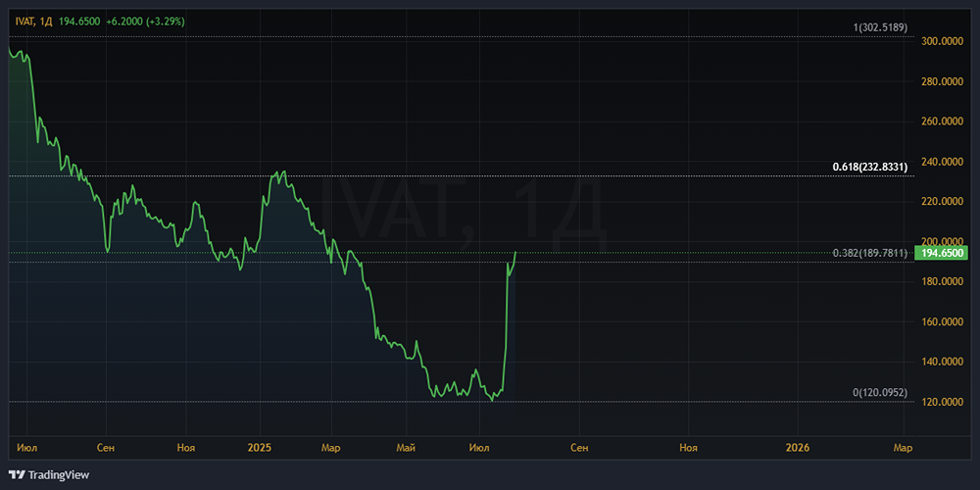Click the 2026 time axis label

tap(798, 448)
